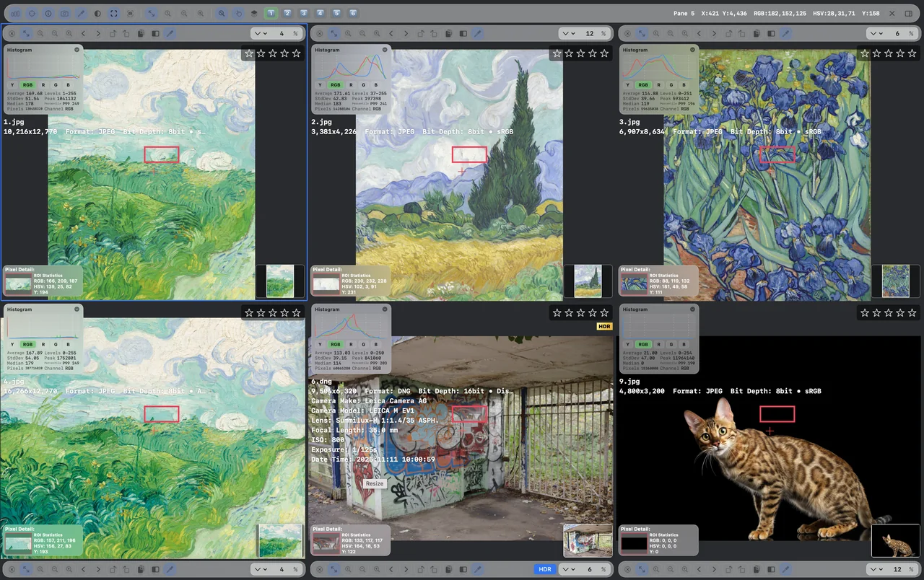
Task: Give 2.jpg a three-star rating
Action: pos(580,53)
